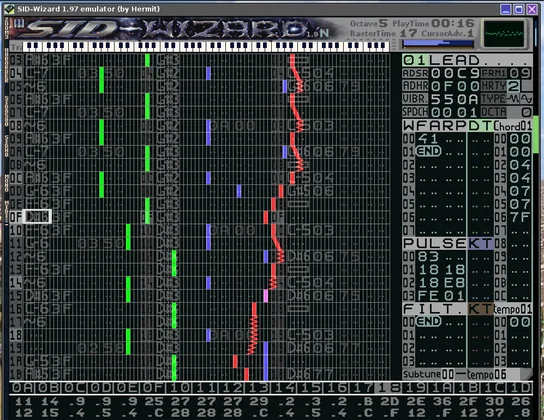Click the CursorAdv. 1 value
The height and width of the screenshot is (420, 544).
pyautogui.click(x=470, y=34)
